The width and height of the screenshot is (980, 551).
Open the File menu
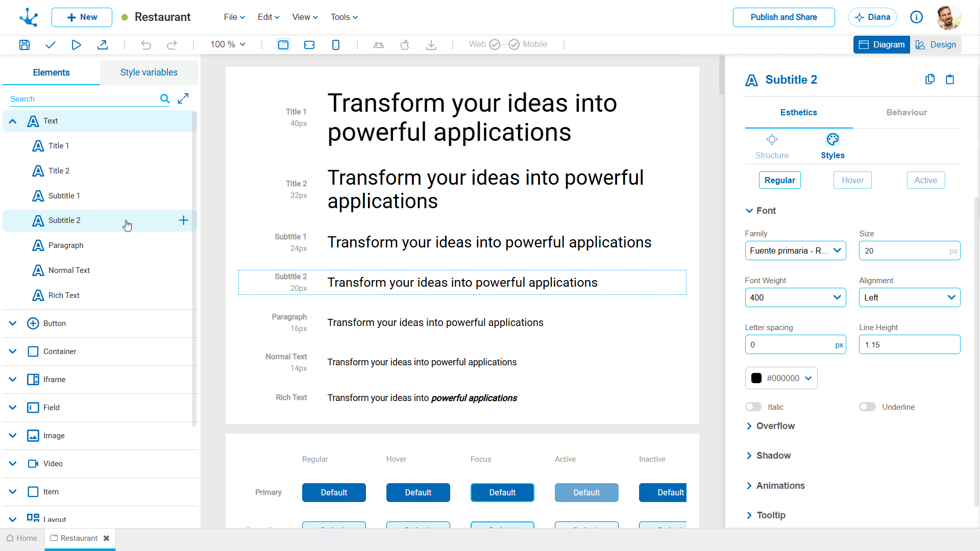(234, 17)
